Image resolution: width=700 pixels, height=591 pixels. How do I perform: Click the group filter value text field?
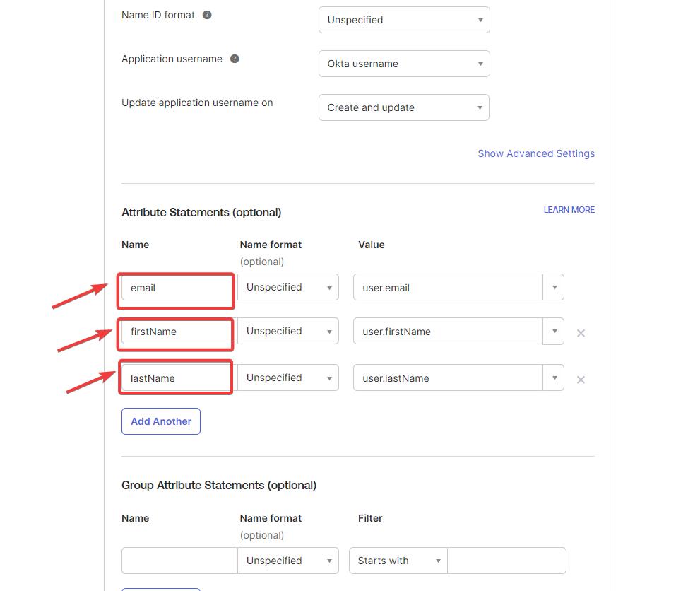coord(506,561)
